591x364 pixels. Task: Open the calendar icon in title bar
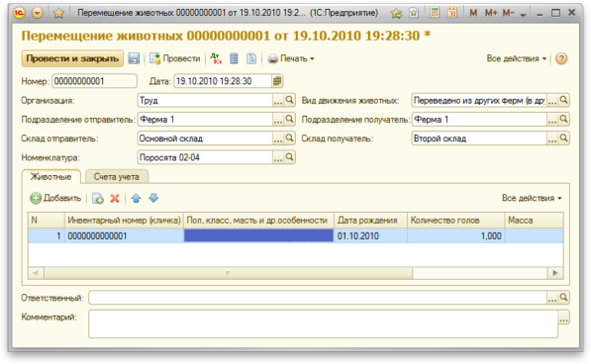[452, 13]
